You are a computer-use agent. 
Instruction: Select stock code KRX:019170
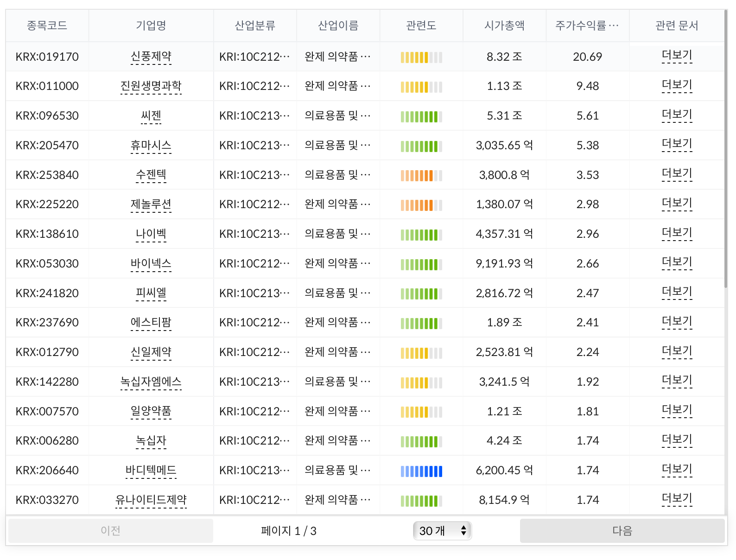[x=47, y=57]
